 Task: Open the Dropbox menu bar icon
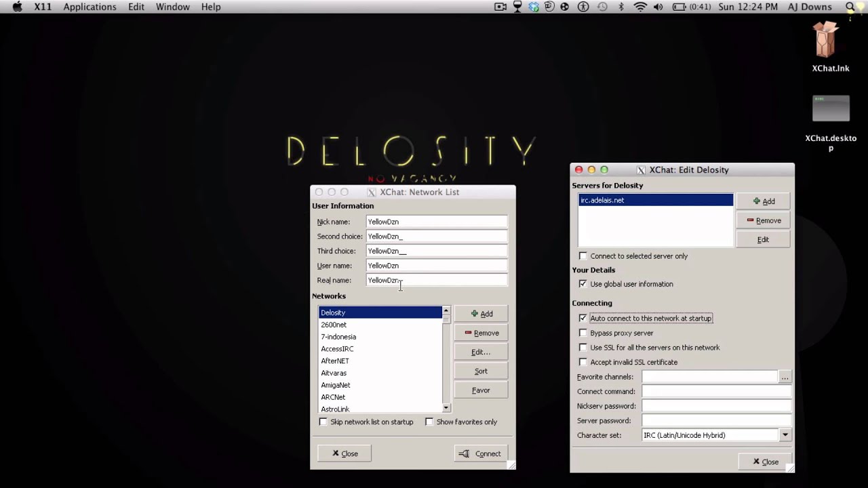(534, 7)
